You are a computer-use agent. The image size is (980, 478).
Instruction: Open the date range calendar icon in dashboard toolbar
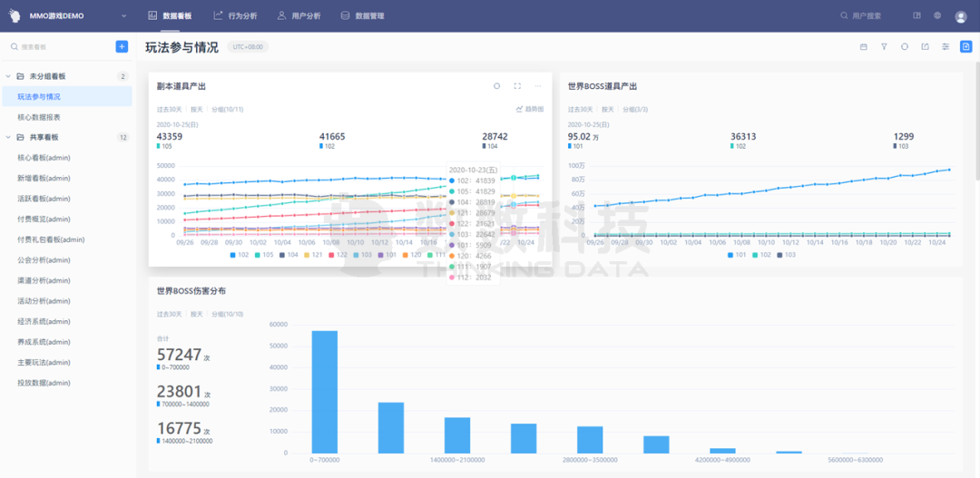(x=864, y=47)
